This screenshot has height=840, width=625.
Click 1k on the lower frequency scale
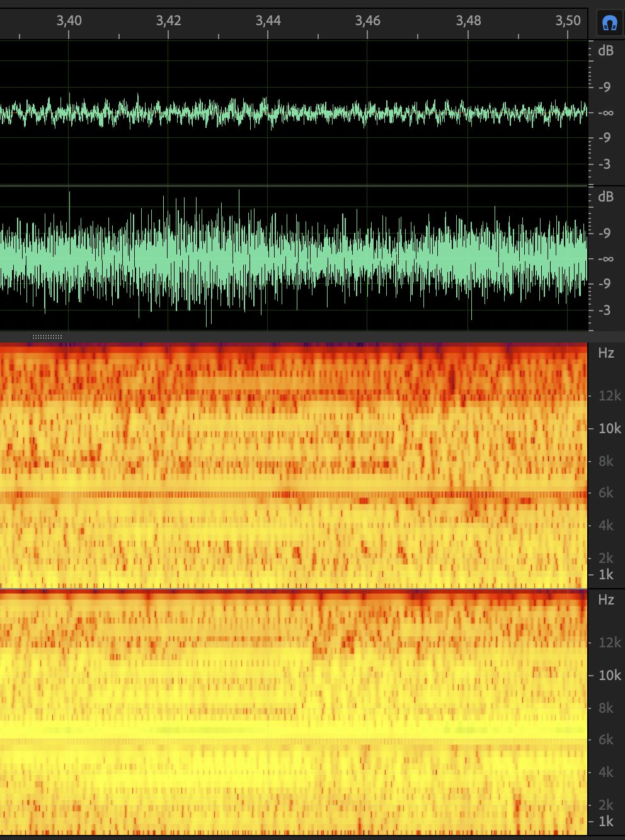(605, 822)
